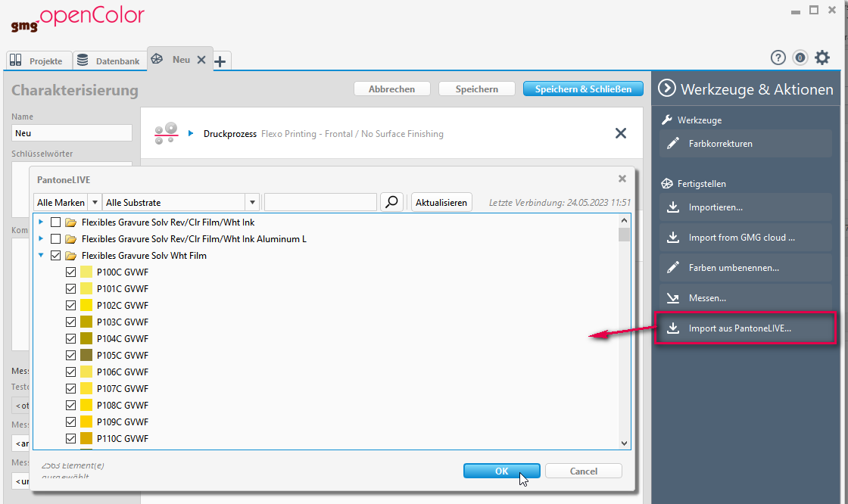Uncheck P110C GVWF
848x504 pixels.
tap(71, 439)
